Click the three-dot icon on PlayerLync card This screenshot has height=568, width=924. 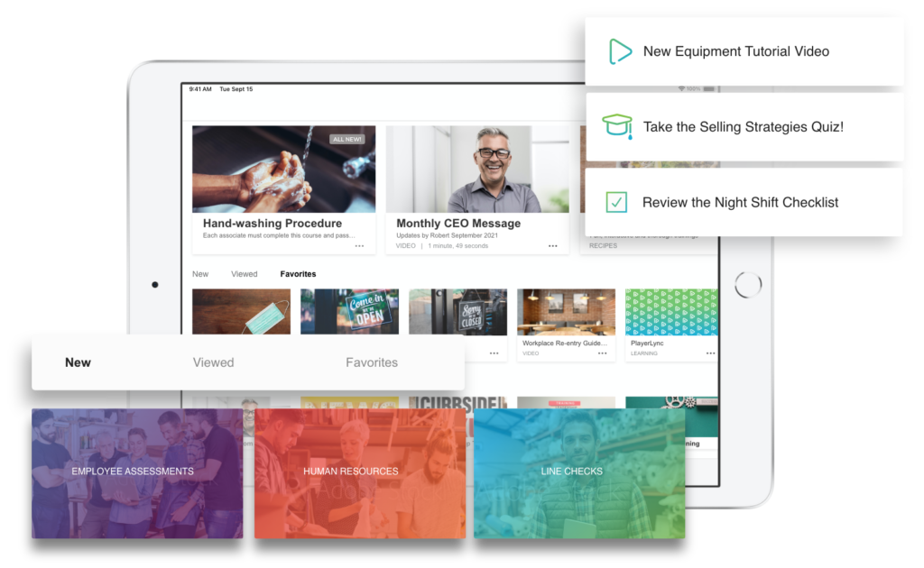[x=710, y=353]
